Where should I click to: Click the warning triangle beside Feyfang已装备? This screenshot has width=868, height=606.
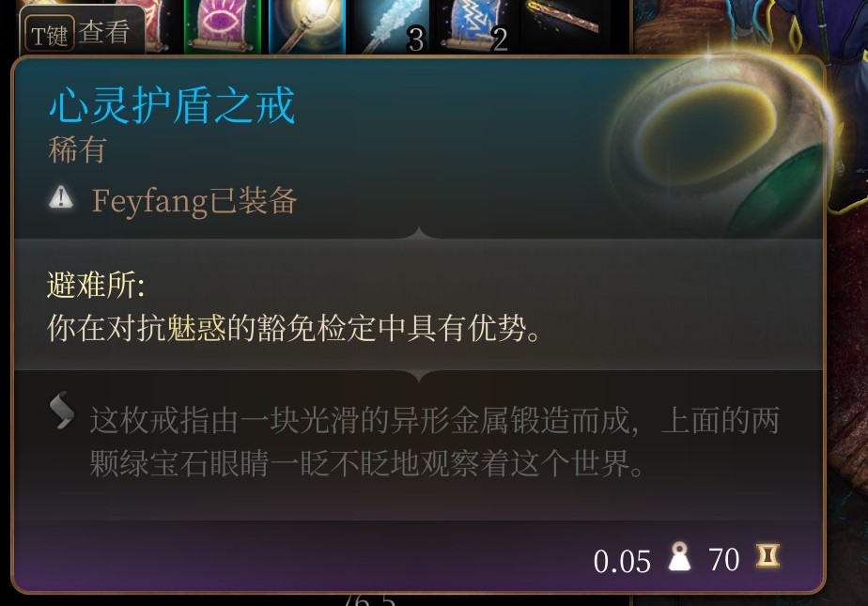pyautogui.click(x=61, y=197)
